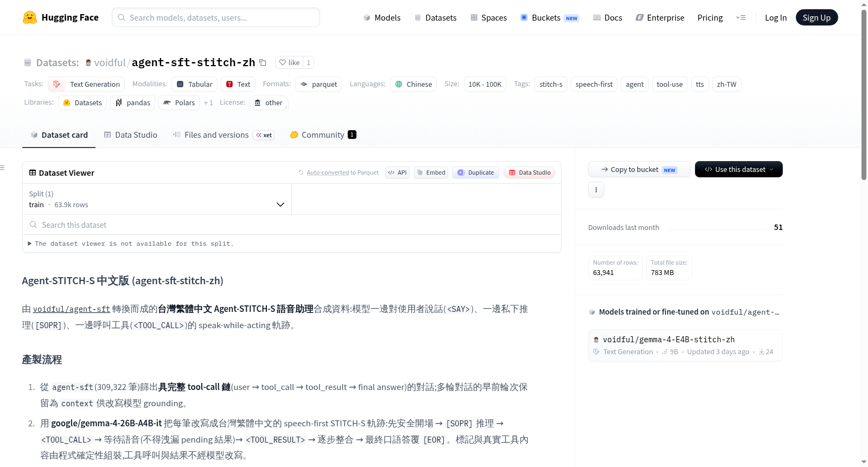
Task: Click the Sign Up button
Action: (816, 17)
